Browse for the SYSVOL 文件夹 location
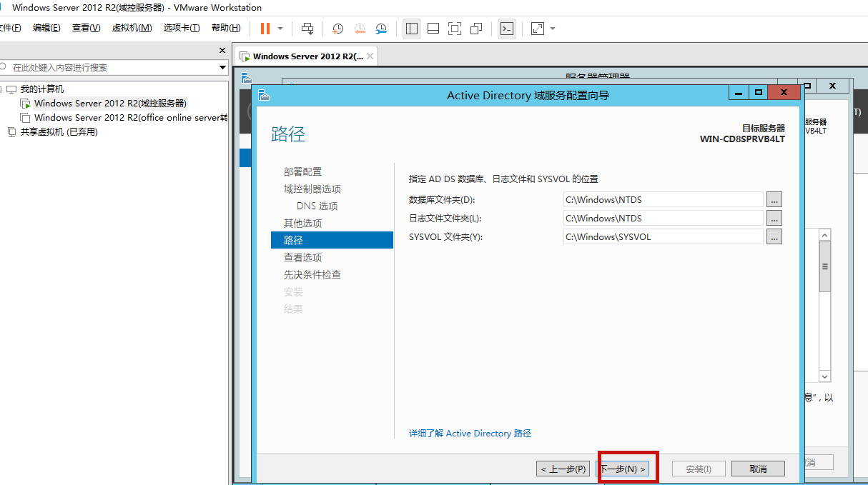Viewport: 868px width, 485px height. click(774, 236)
